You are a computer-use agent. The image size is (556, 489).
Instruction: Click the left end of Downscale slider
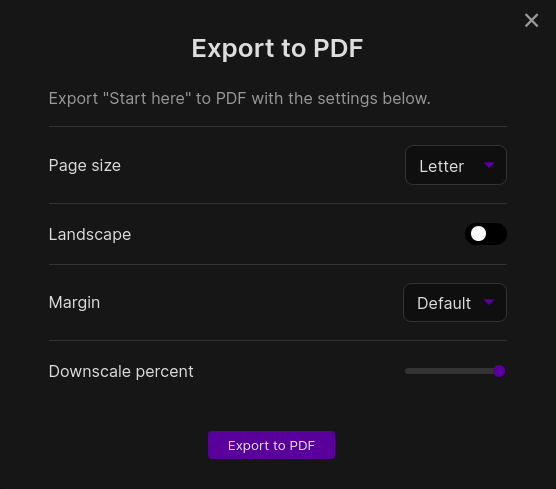[x=408, y=371]
